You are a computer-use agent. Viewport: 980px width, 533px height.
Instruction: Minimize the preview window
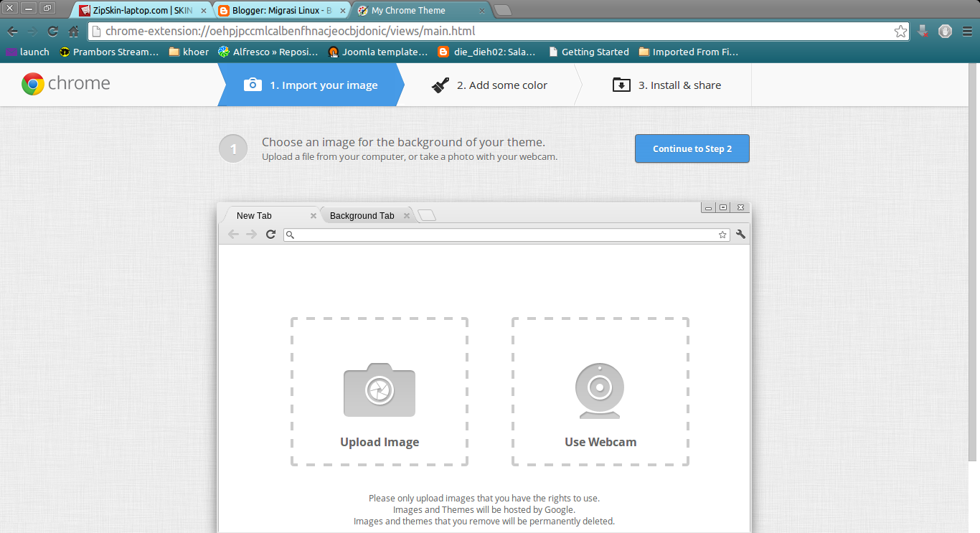(709, 207)
